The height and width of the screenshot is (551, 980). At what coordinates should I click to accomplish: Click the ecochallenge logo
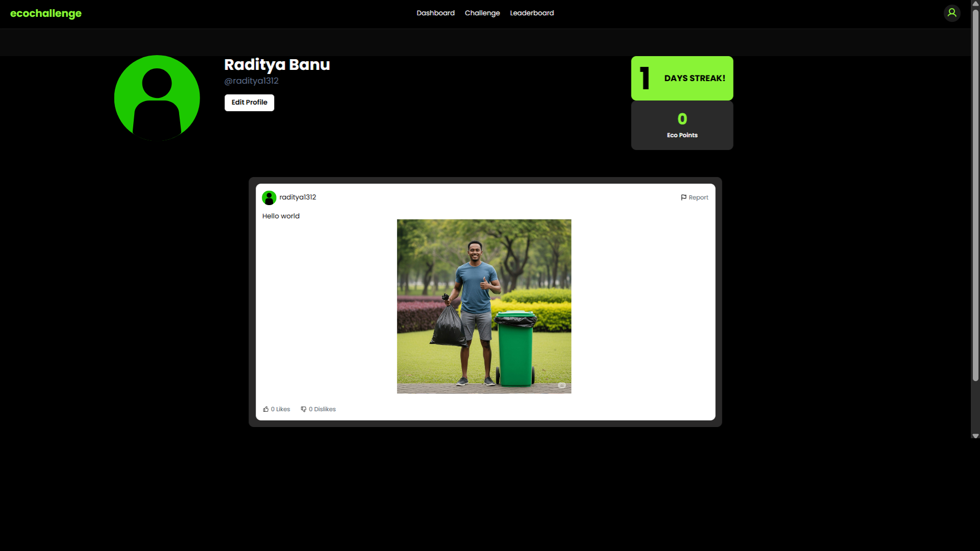[46, 13]
